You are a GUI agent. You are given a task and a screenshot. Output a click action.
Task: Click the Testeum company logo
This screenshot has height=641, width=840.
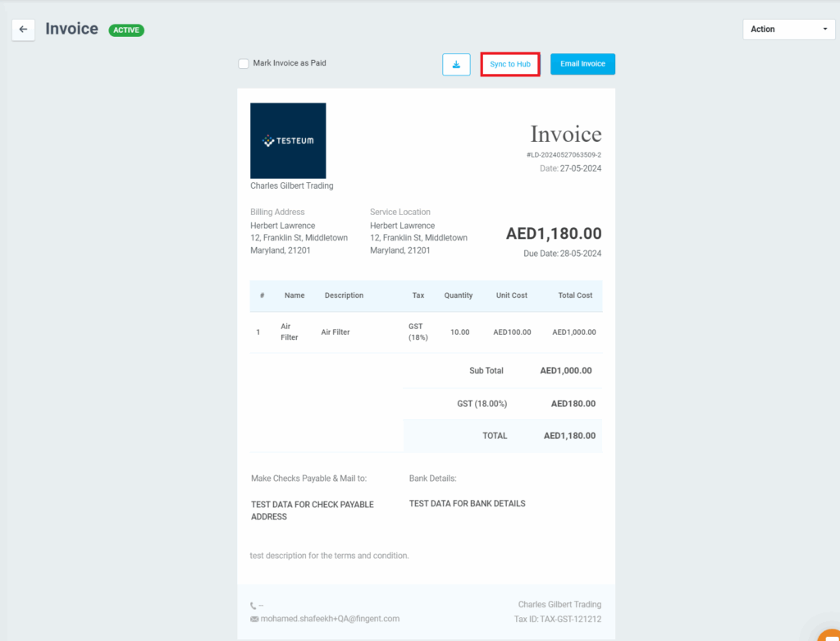pyautogui.click(x=288, y=140)
